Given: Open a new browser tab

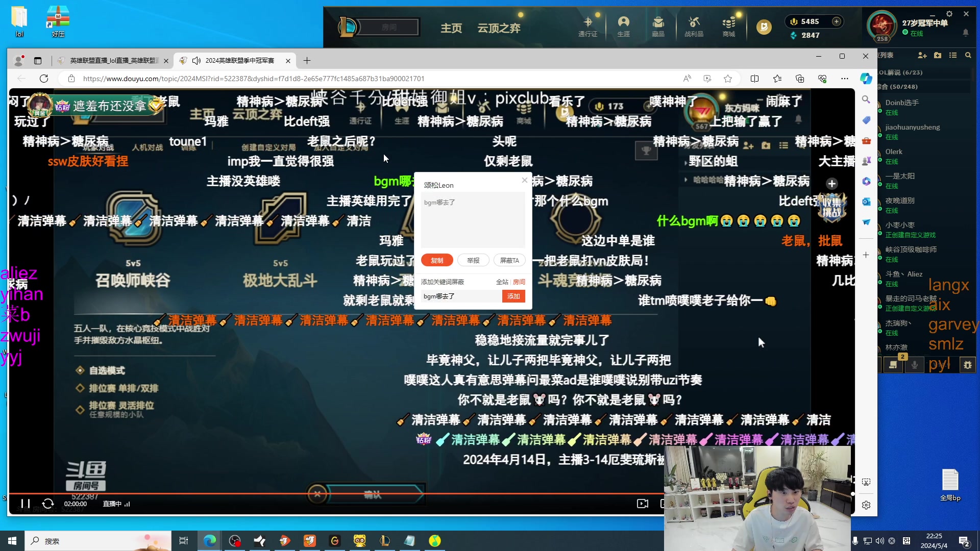Looking at the screenshot, I should coord(307,61).
